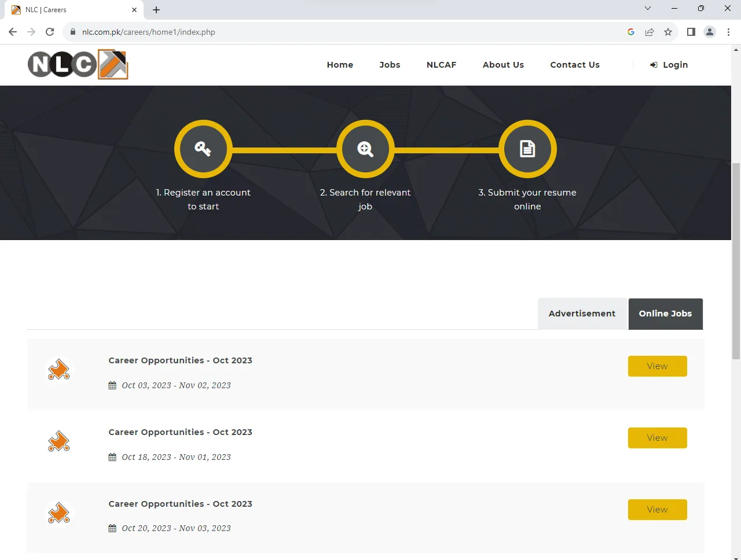The image size is (741, 560).
Task: Open Home in navigation menu
Action: coord(340,65)
